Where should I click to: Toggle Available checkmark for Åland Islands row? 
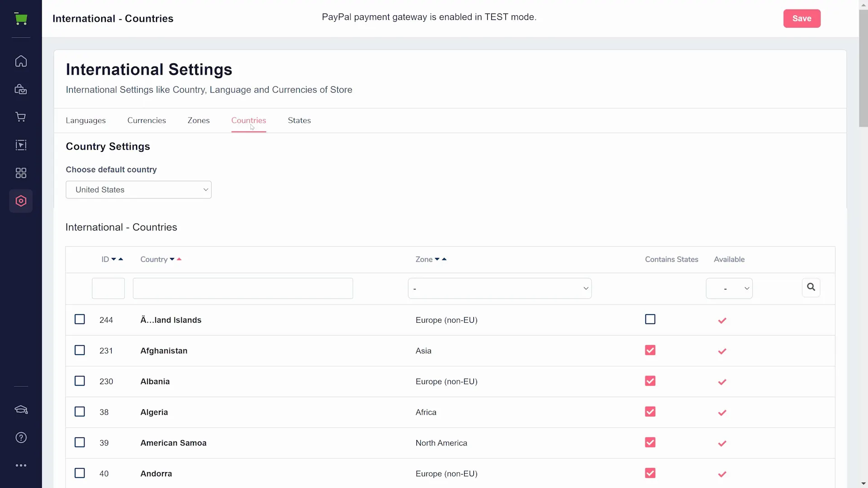coord(722,320)
